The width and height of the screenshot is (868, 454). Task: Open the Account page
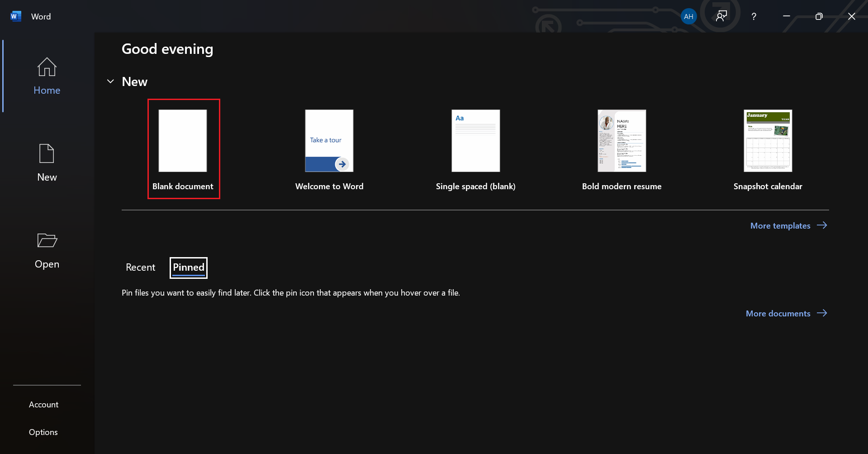[x=44, y=405]
